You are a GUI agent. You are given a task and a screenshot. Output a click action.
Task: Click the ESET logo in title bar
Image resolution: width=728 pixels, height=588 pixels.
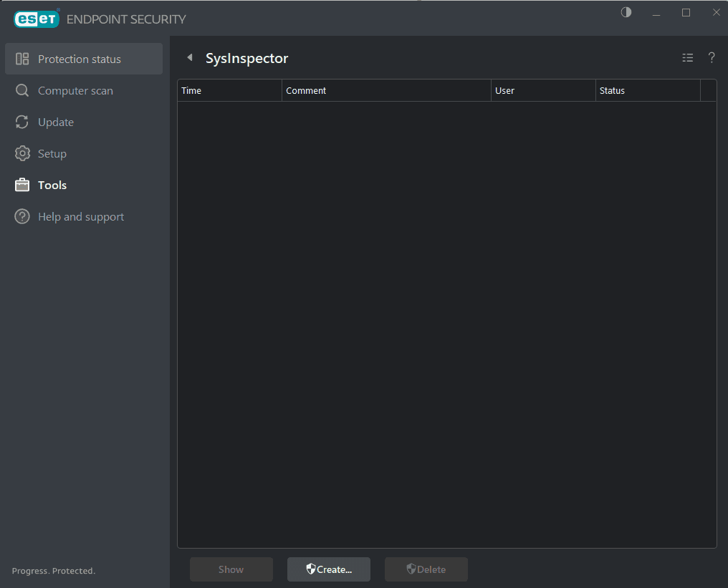tap(37, 19)
